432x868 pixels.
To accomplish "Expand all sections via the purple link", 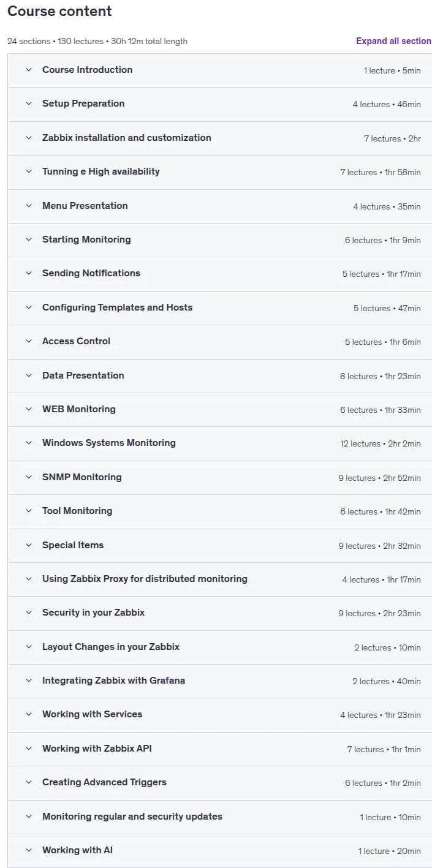I will coord(393,41).
